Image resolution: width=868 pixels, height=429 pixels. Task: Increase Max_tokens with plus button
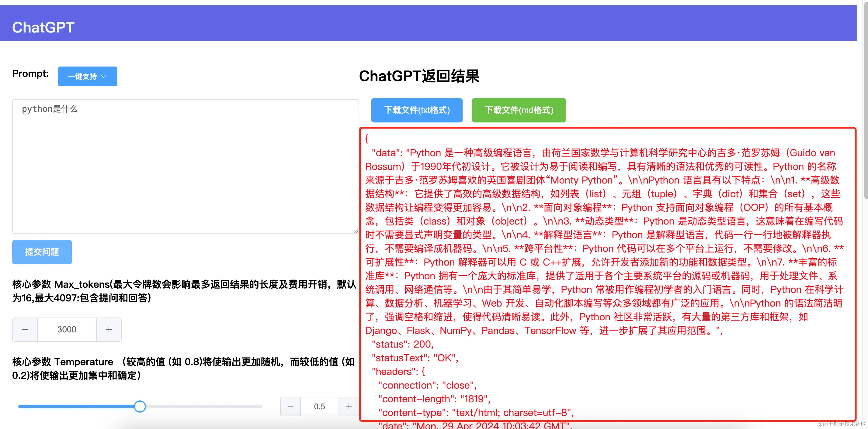point(109,329)
